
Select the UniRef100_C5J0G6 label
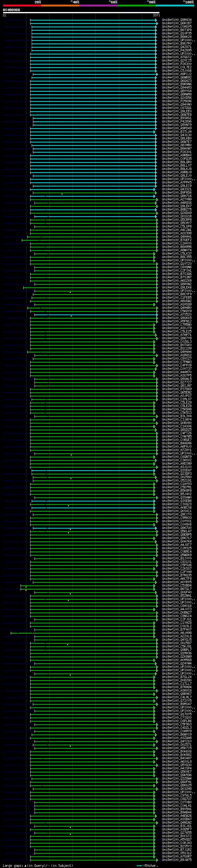click(177, 71)
